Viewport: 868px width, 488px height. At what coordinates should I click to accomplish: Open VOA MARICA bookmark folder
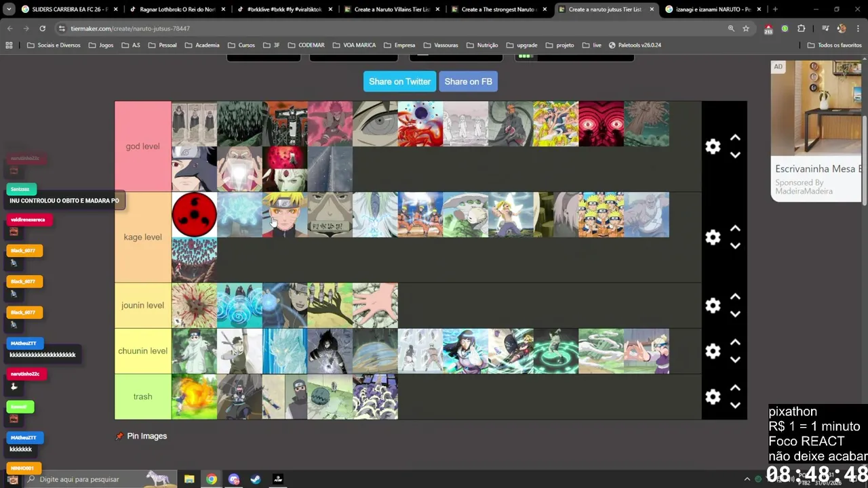pyautogui.click(x=354, y=45)
